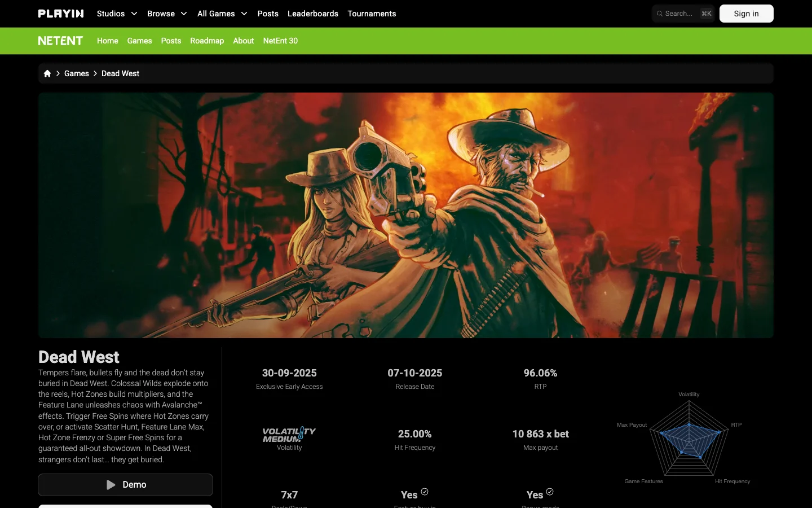812x508 pixels.
Task: Select Games in the NetEnt bar
Action: pos(139,41)
